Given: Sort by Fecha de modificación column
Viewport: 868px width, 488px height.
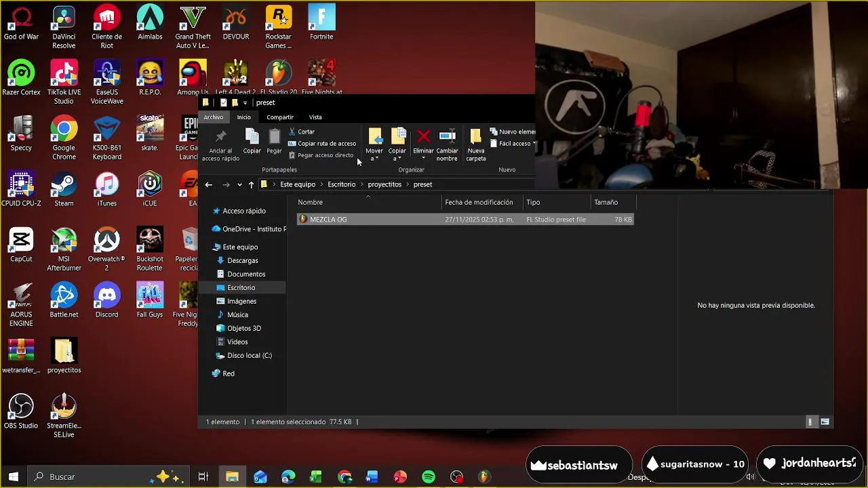Looking at the screenshot, I should 482,202.
